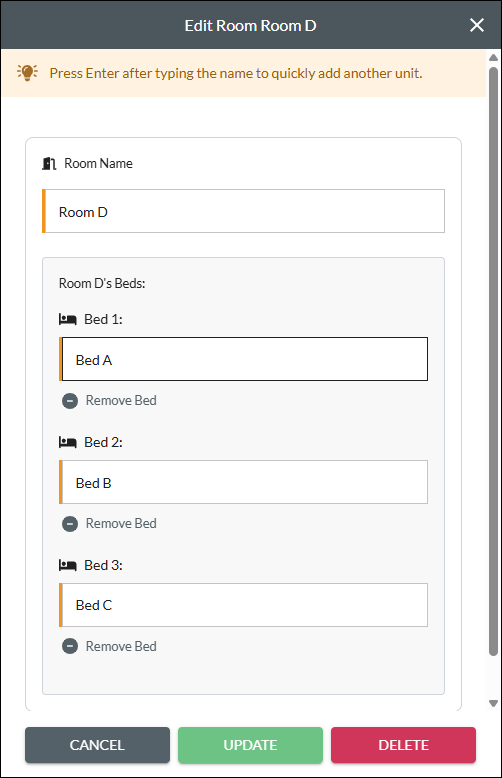
Task: Click the door icon next to Room Name
Action: coord(49,163)
